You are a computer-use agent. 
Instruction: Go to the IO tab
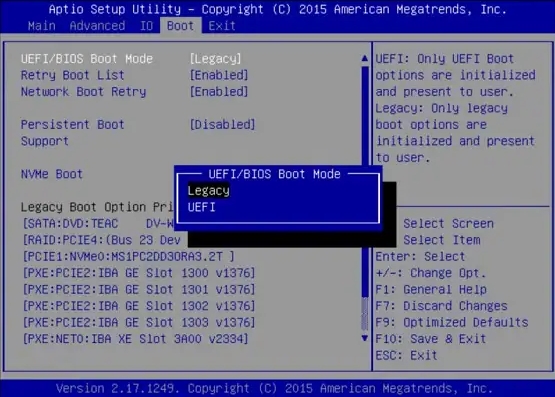point(147,26)
